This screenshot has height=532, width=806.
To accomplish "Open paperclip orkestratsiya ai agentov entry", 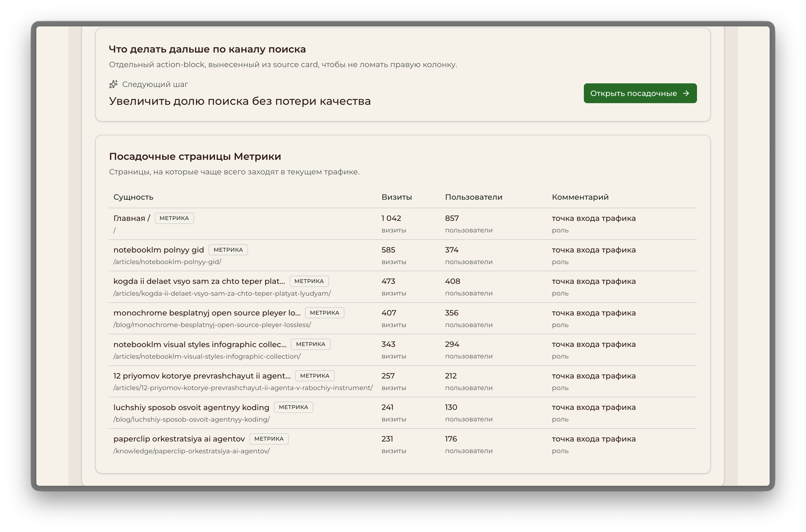I will pyautogui.click(x=179, y=439).
